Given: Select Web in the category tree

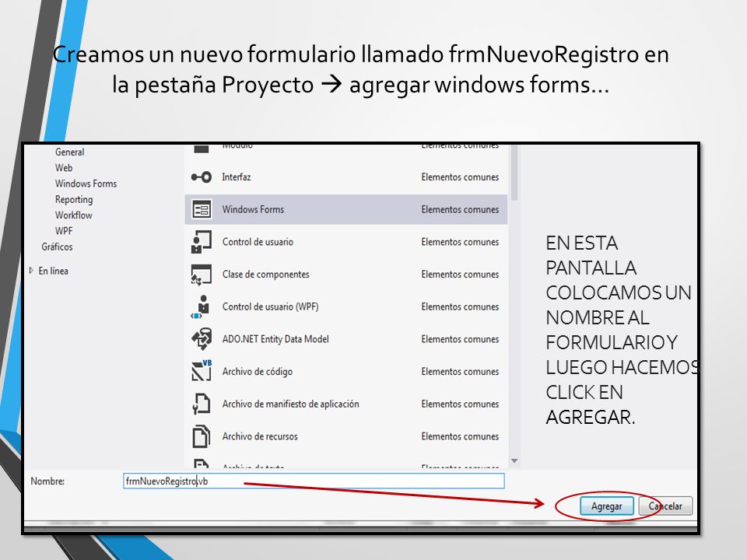Looking at the screenshot, I should point(64,168).
